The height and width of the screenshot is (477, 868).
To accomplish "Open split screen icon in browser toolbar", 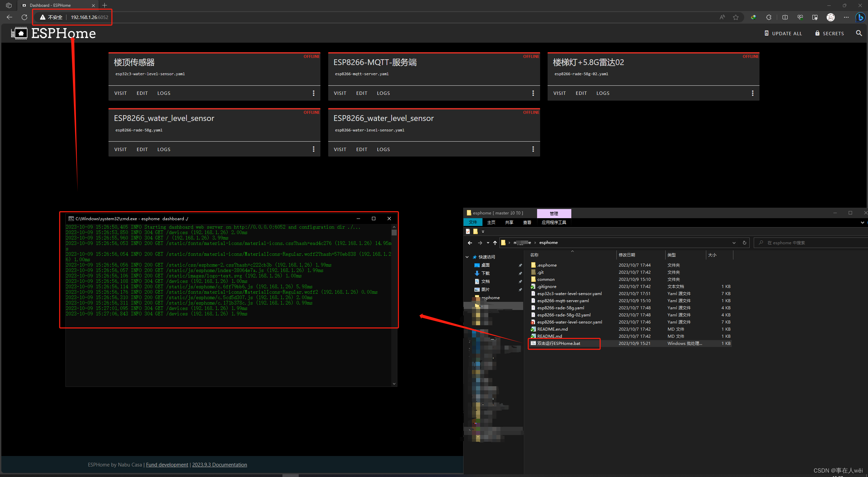I will click(785, 17).
